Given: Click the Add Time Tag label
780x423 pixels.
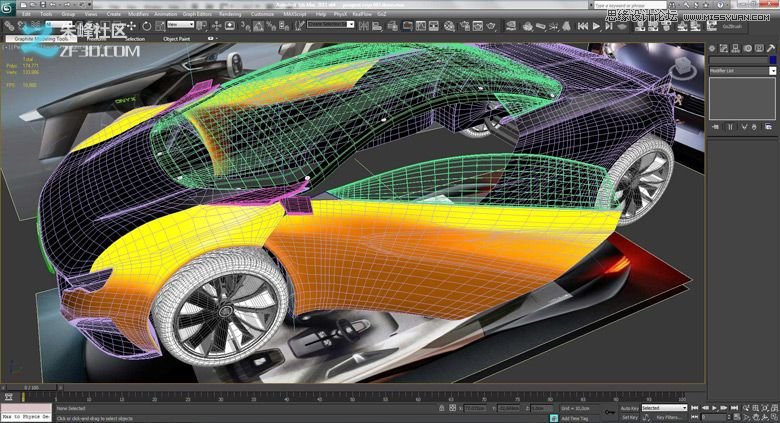Looking at the screenshot, I should coord(575,419).
